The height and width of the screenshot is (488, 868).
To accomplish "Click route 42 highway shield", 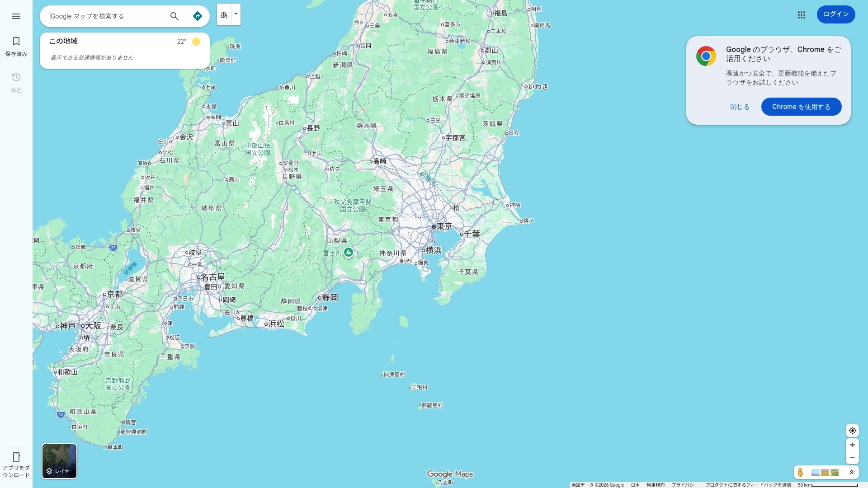I will pyautogui.click(x=61, y=414).
